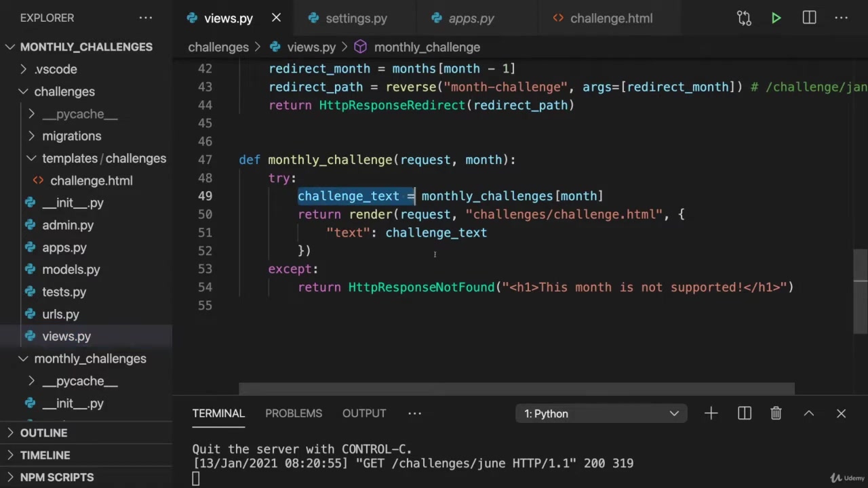Select urls.py in the file tree
Image resolution: width=868 pixels, height=488 pixels.
[60, 314]
